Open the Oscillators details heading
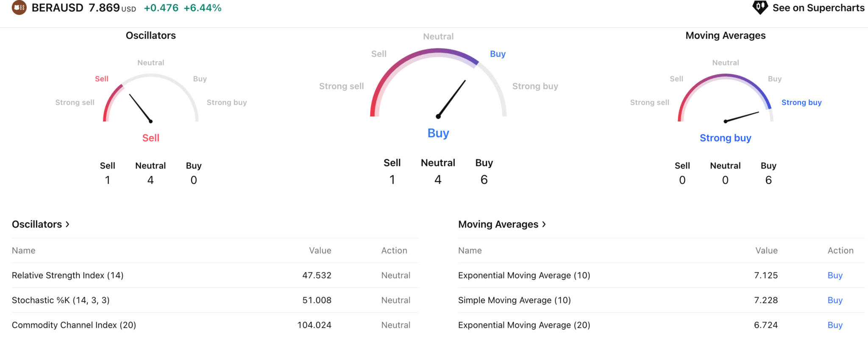This screenshot has height=337, width=868. point(37,224)
